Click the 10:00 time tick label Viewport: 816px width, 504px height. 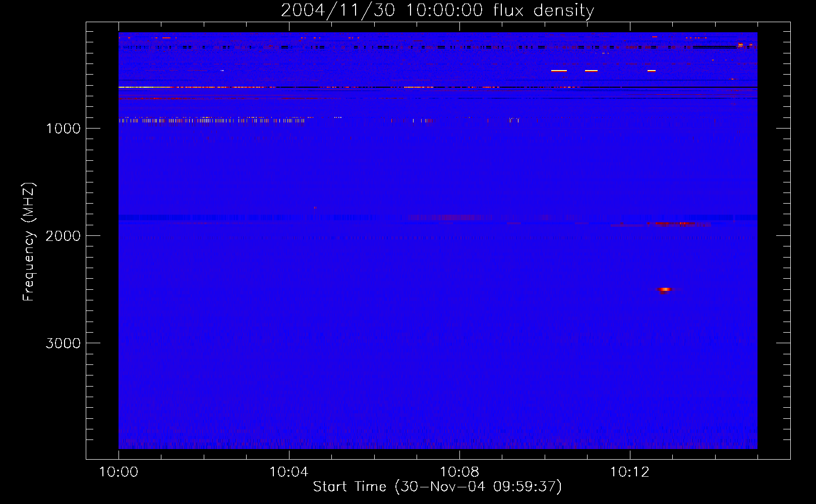coord(119,472)
